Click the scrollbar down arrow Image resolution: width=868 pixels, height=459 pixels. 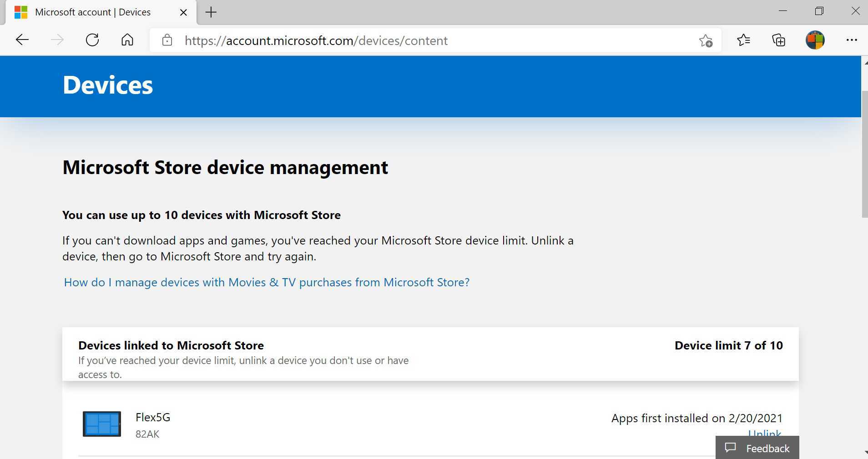(864, 453)
